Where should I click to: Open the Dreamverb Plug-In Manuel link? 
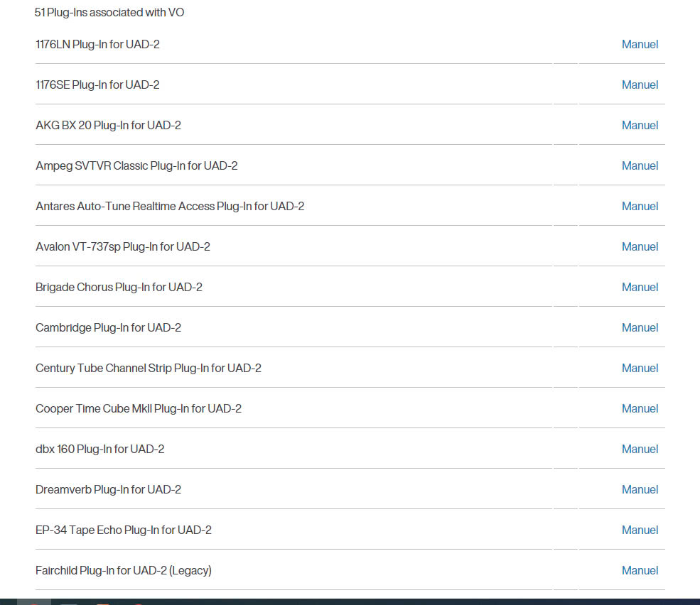[640, 489]
